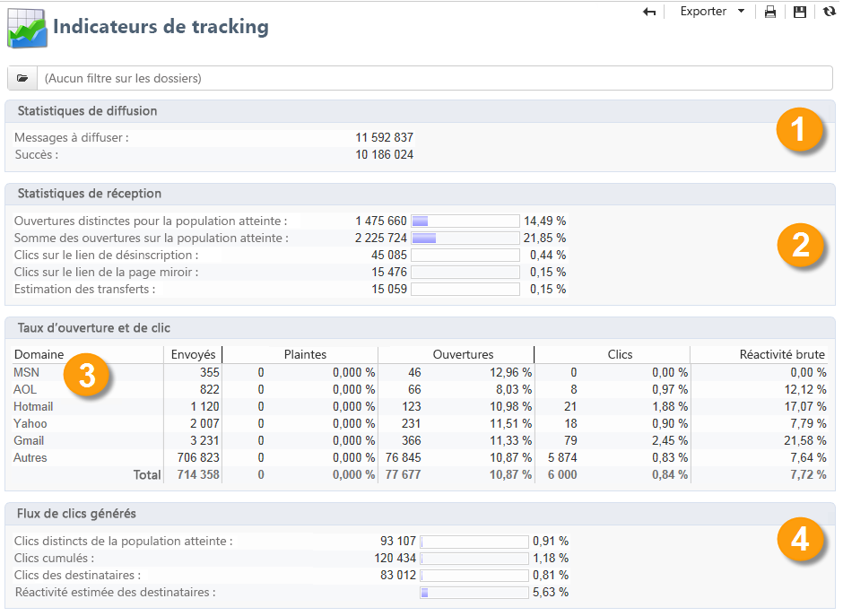Sort by the Envoyés column header
This screenshot has width=843, height=616.
tap(193, 354)
